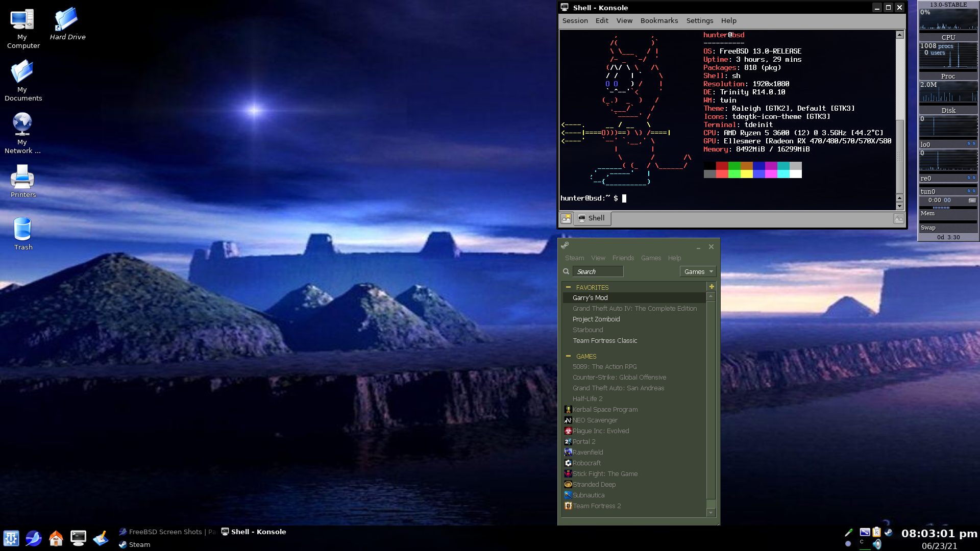Select the Shell tab in Konsole
980x551 pixels.
coord(592,218)
